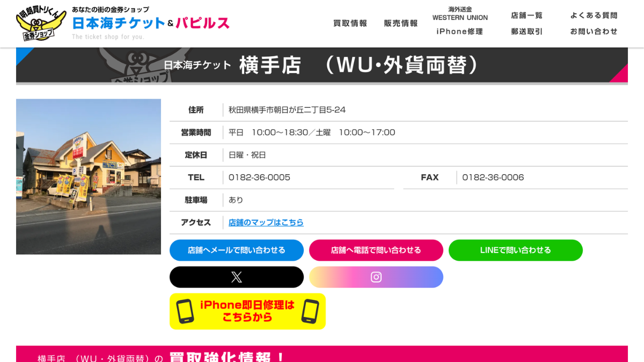Open 郵送取引 from the top navigation
Image resolution: width=644 pixels, height=362 pixels.
tap(526, 31)
